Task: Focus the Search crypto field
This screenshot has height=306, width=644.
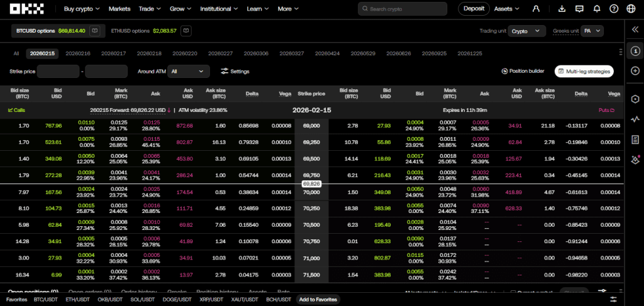Action: click(x=402, y=9)
